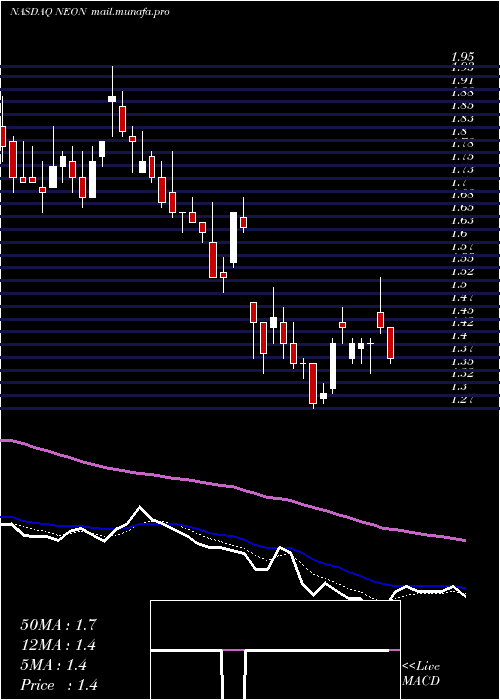Viewport: 500px width, 700px height.
Task: Click the lowest red candlestick near 1.27
Action: 313,383
